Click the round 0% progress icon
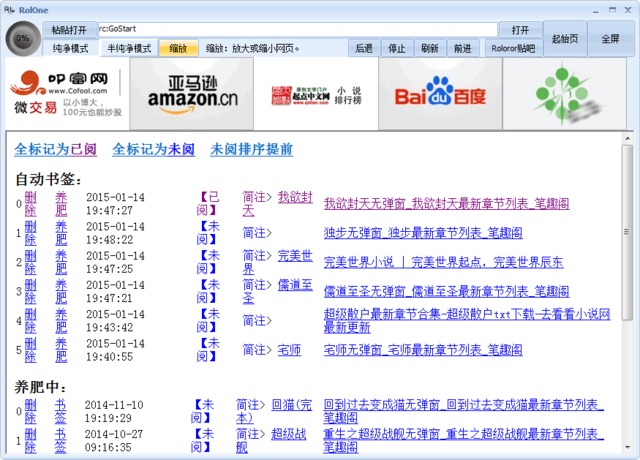The width and height of the screenshot is (640, 460). click(22, 39)
